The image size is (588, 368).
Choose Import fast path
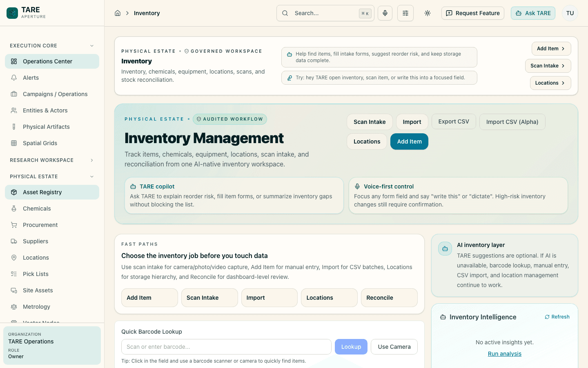[x=269, y=298]
